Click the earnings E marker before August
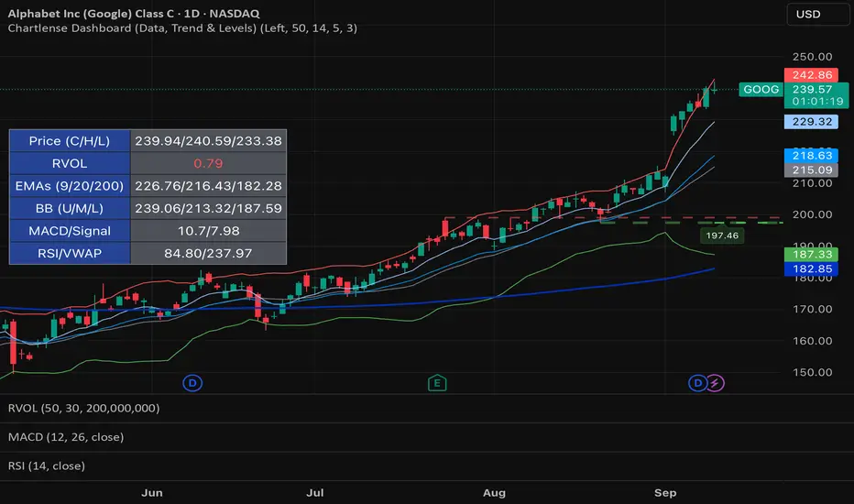854x504 pixels. pos(437,383)
